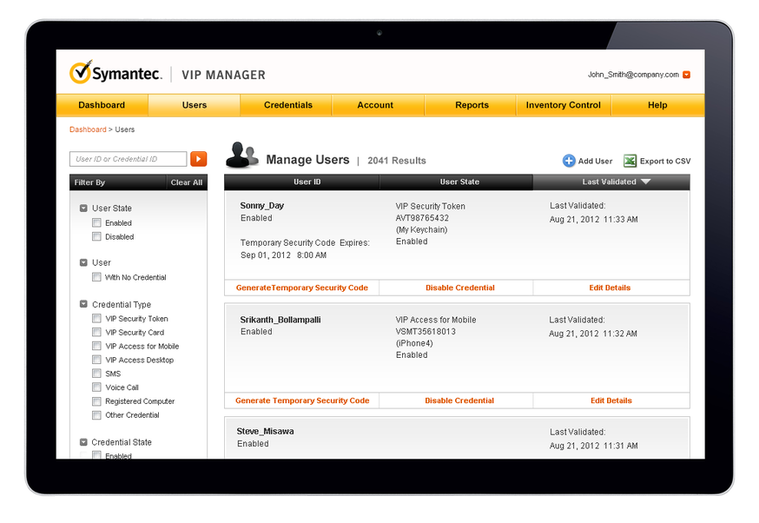Click the orange search arrow button

198,159
